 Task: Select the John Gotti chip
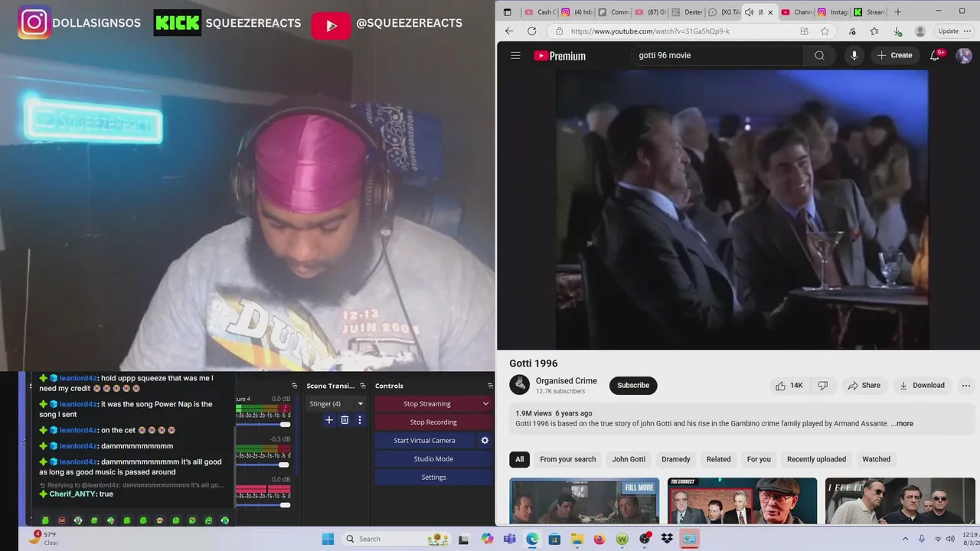(x=629, y=459)
